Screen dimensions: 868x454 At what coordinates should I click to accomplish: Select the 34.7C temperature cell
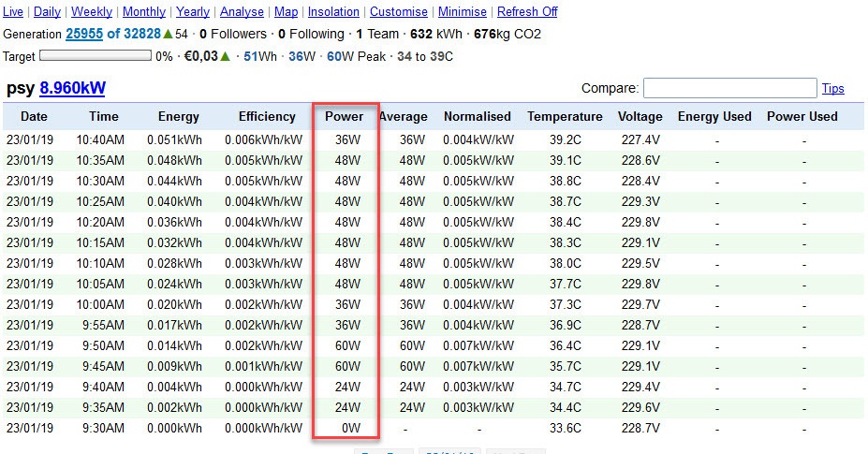[x=566, y=387]
